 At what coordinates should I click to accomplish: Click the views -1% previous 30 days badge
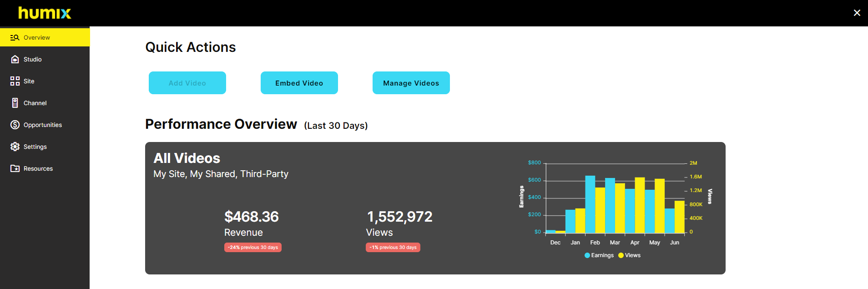pos(393,248)
